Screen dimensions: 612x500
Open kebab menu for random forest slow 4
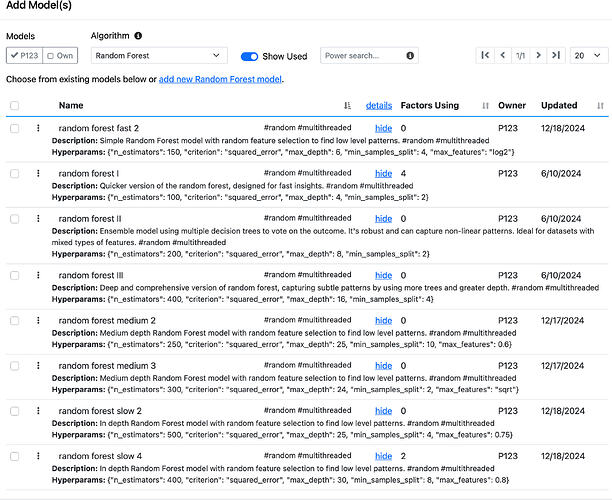38,456
